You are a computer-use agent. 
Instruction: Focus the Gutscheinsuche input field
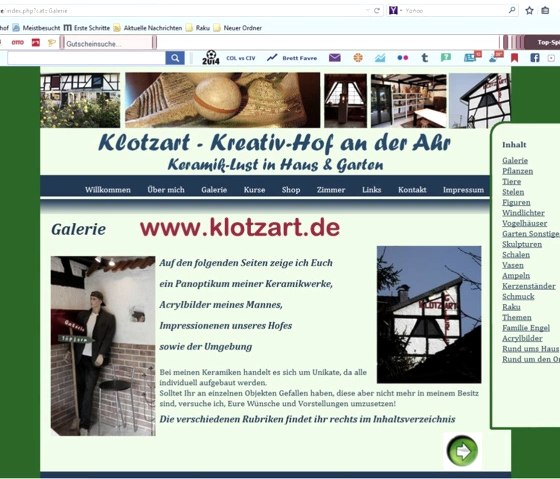(108, 44)
